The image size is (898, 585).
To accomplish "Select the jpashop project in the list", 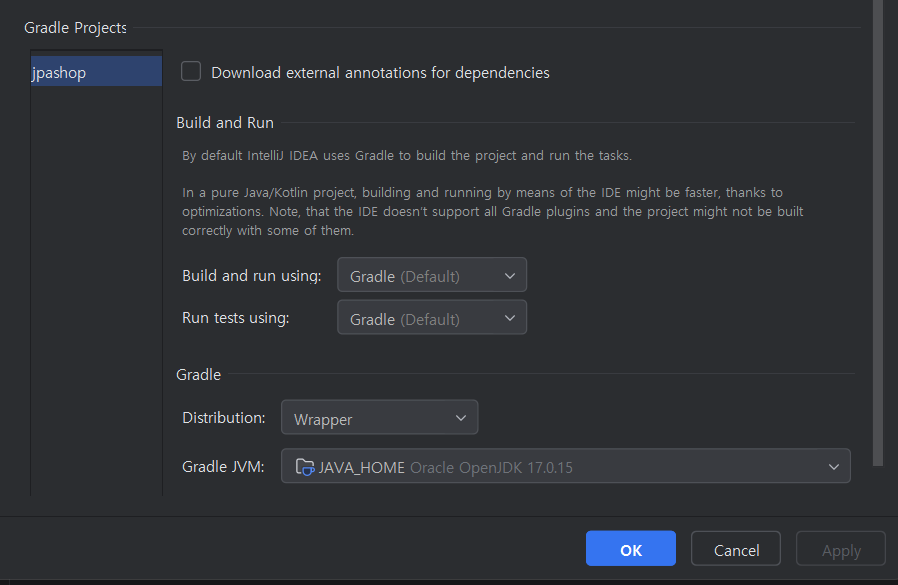I will click(x=96, y=73).
